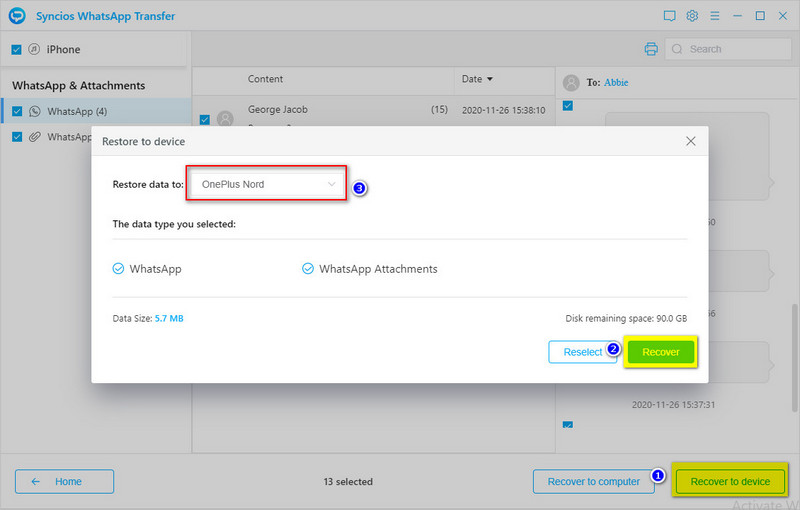Click George Jacob's contact avatar
800x510 pixels.
coord(226,119)
